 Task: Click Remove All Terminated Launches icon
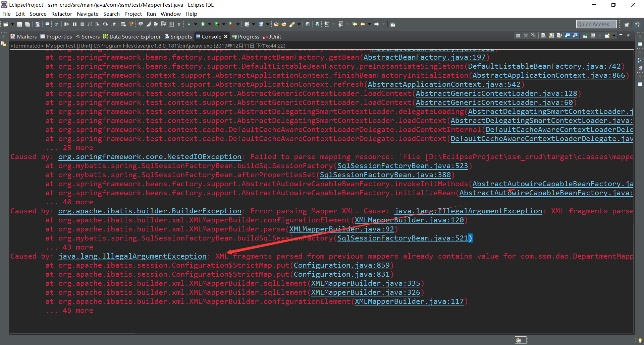click(x=533, y=36)
